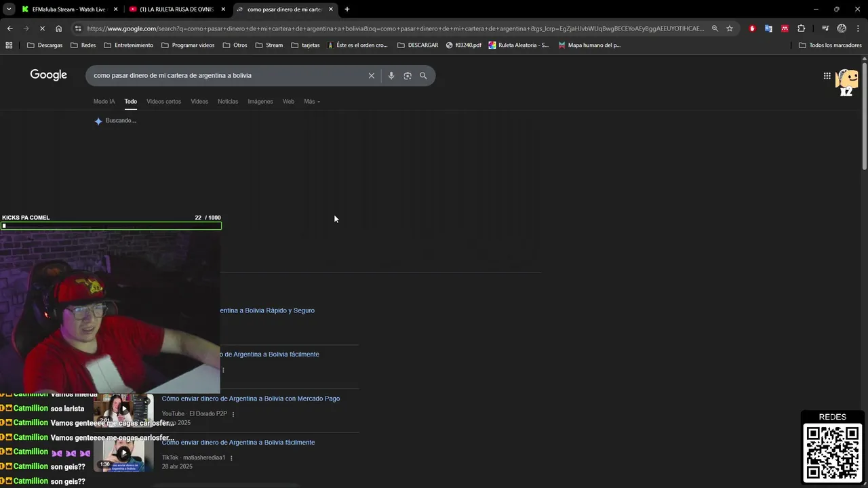Open the Chrome profile avatar
868x488 pixels.
point(842,28)
